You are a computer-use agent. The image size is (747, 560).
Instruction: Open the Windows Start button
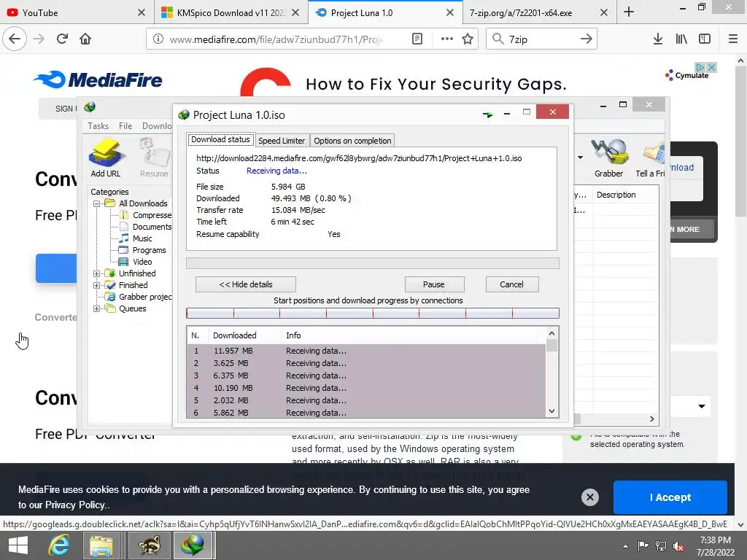coord(18,545)
